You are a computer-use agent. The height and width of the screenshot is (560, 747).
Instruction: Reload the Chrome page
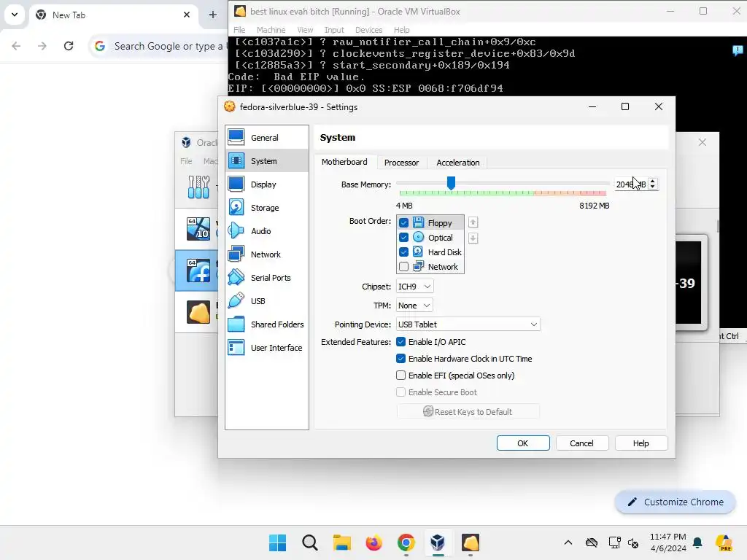point(69,46)
